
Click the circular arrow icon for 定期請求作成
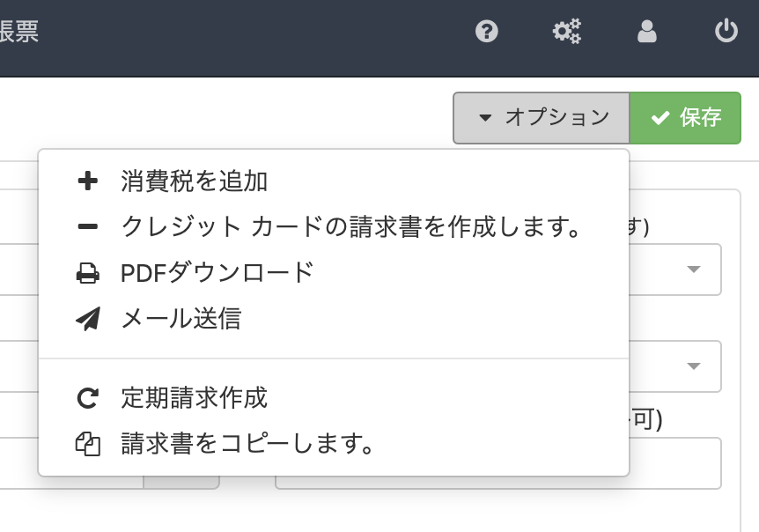coord(88,399)
